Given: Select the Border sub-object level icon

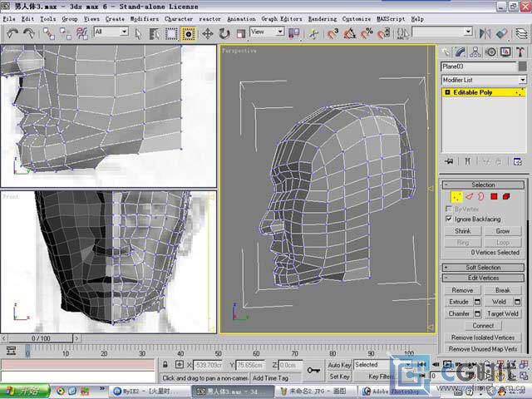Looking at the screenshot, I should pyautogui.click(x=481, y=196).
